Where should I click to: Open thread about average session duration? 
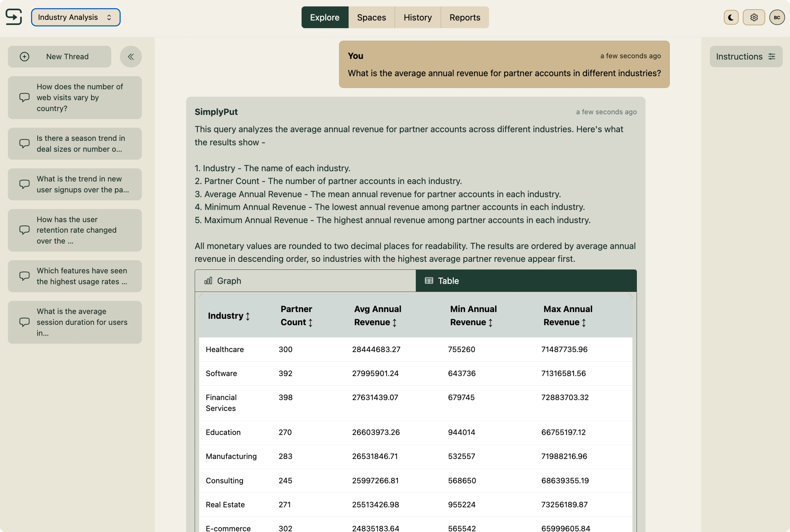75,322
